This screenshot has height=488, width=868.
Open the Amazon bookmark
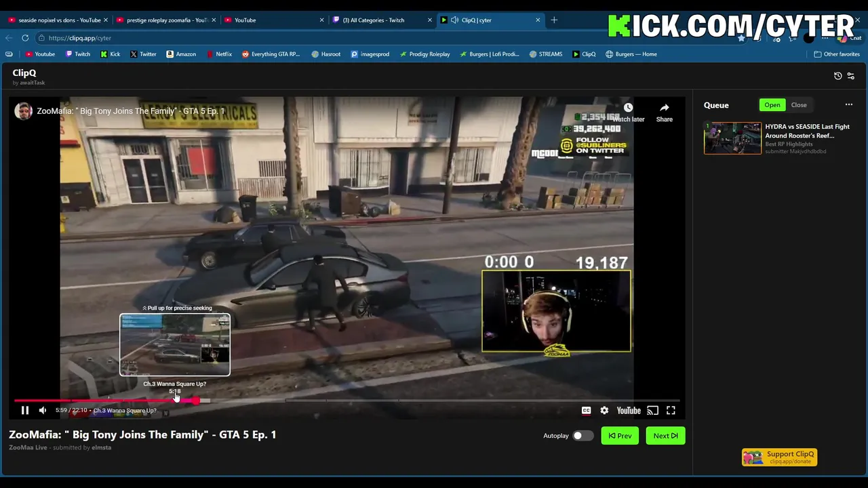[x=181, y=54]
